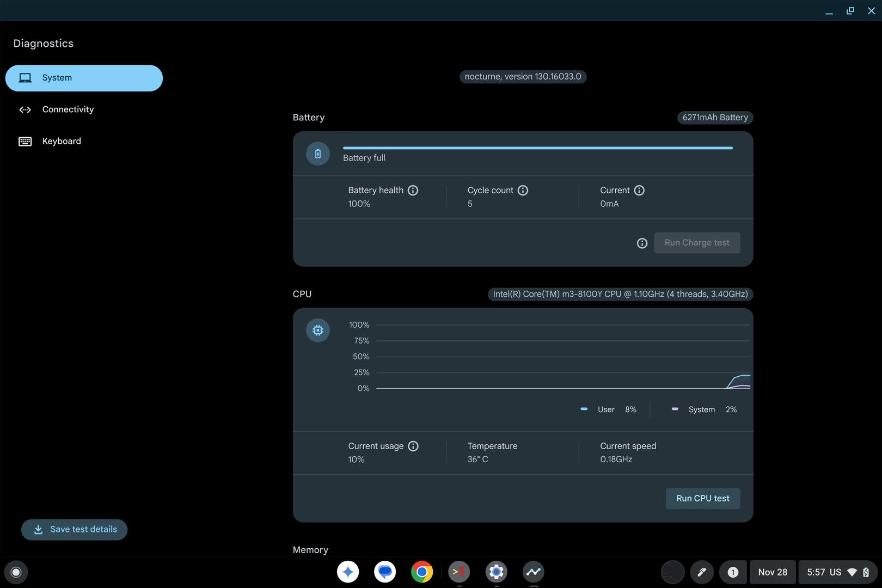Click the Diagnostics app icon in shelf
Screen dimensions: 882x588
click(x=533, y=572)
